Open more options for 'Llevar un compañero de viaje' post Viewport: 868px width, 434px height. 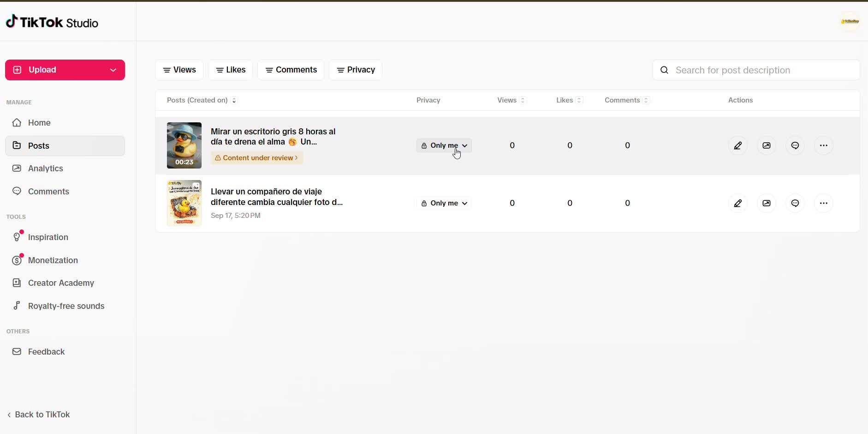click(824, 203)
